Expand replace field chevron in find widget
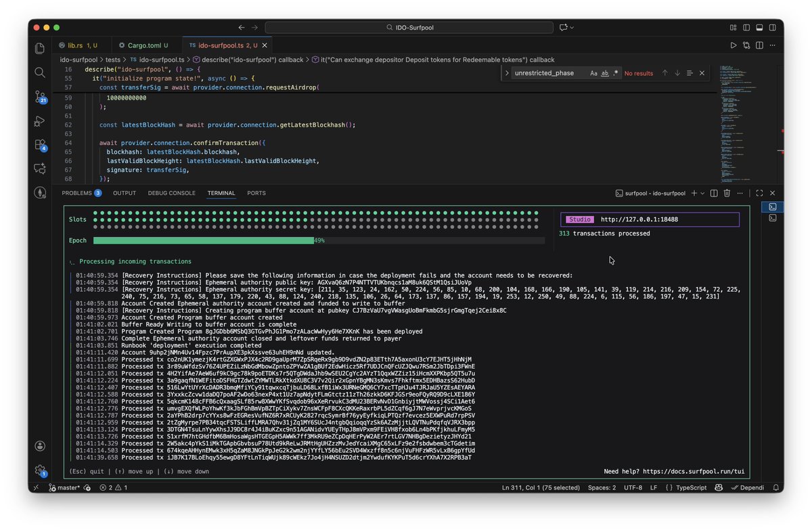Screen dimensions: 812x530 click(x=506, y=73)
